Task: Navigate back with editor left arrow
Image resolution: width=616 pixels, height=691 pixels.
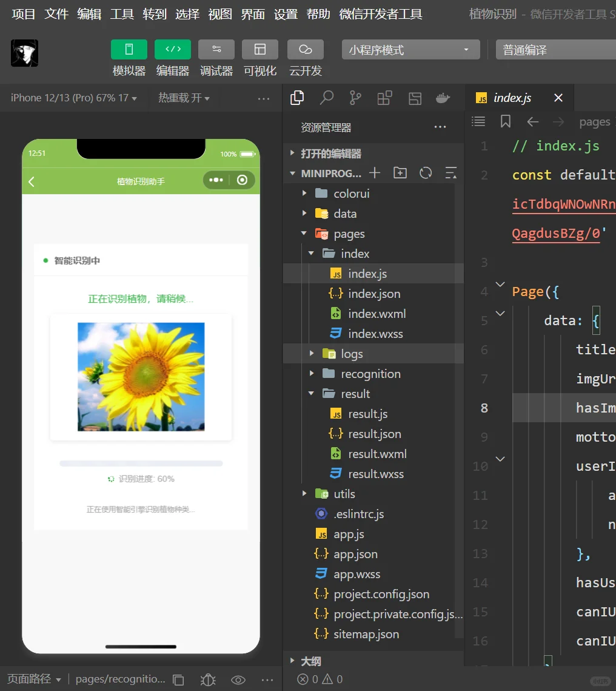Action: coord(533,121)
